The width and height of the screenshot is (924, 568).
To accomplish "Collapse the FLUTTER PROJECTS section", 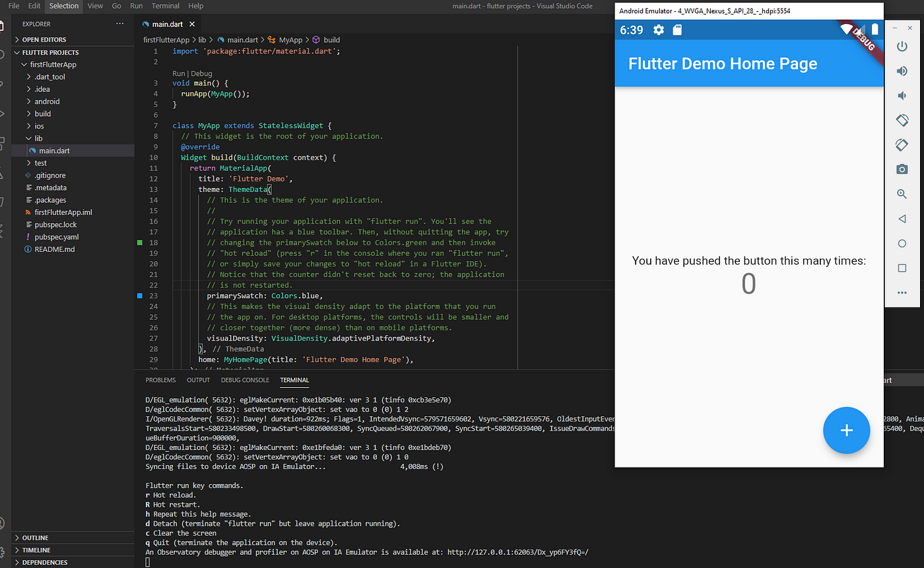I will [x=73, y=52].
